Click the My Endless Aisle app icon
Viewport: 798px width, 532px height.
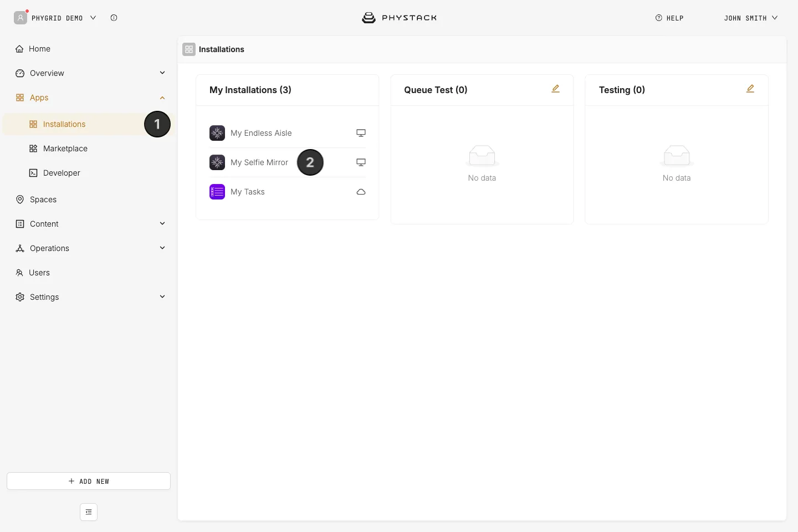point(217,133)
